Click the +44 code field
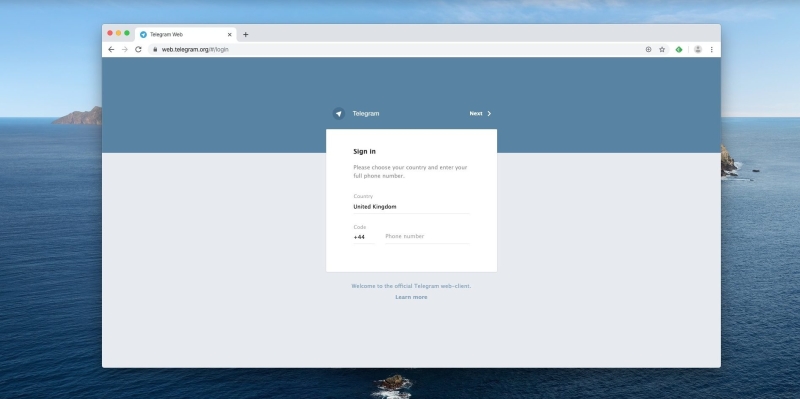The width and height of the screenshot is (800, 399). point(364,237)
